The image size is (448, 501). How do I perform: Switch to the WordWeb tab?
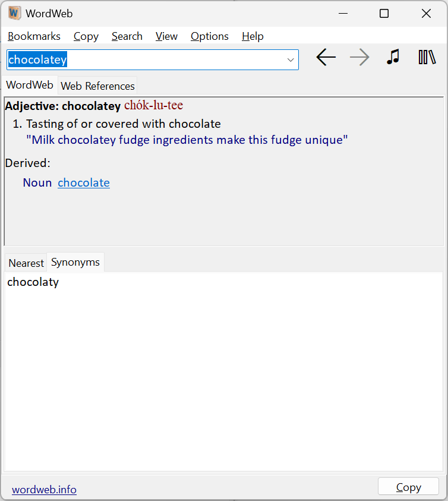[x=30, y=85]
